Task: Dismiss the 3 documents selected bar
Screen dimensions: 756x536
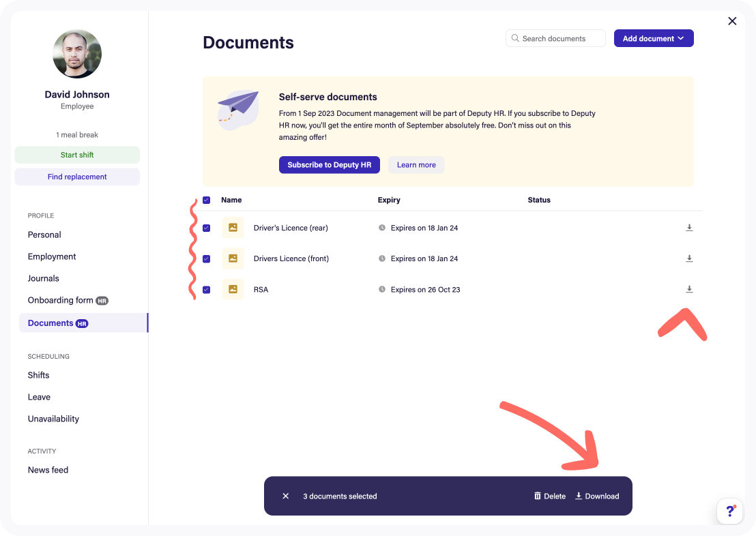Action: [286, 496]
